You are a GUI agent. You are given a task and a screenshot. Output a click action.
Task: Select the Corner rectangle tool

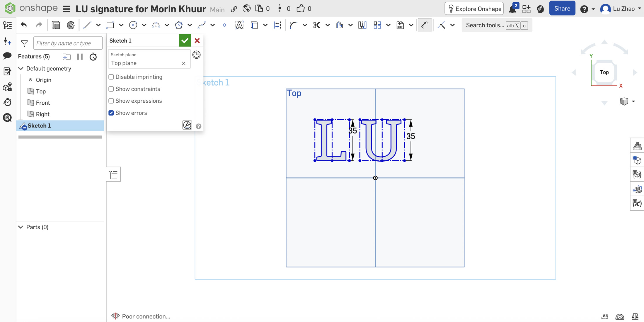[x=110, y=25]
